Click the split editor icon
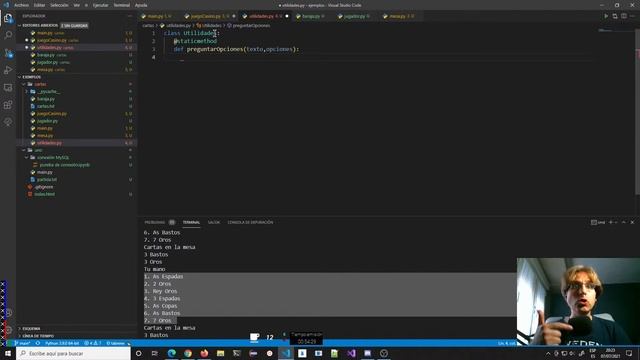This screenshot has width=640, height=360. (x=624, y=16)
